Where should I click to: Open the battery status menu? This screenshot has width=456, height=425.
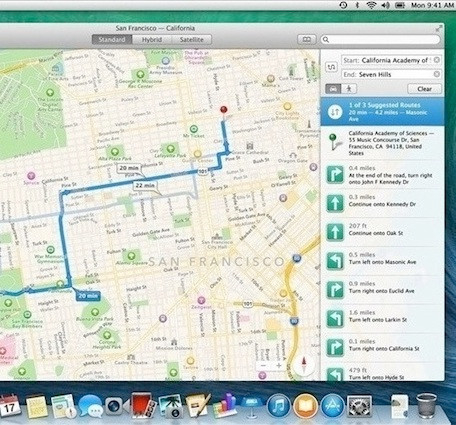click(400, 5)
